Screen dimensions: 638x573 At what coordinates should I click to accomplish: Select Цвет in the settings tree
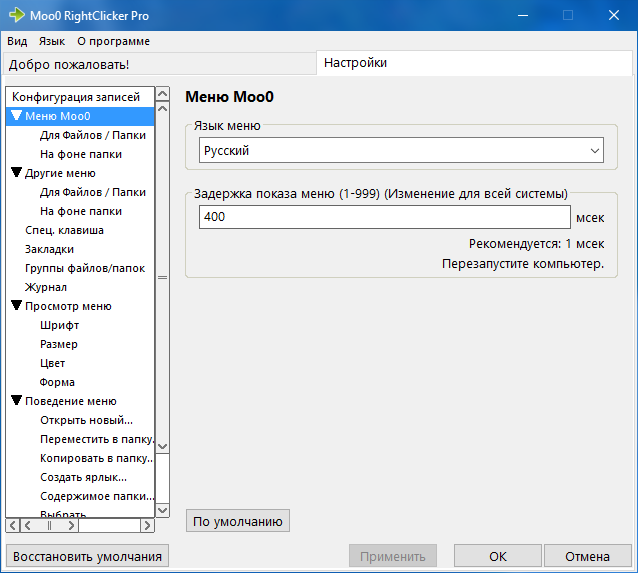coord(53,363)
